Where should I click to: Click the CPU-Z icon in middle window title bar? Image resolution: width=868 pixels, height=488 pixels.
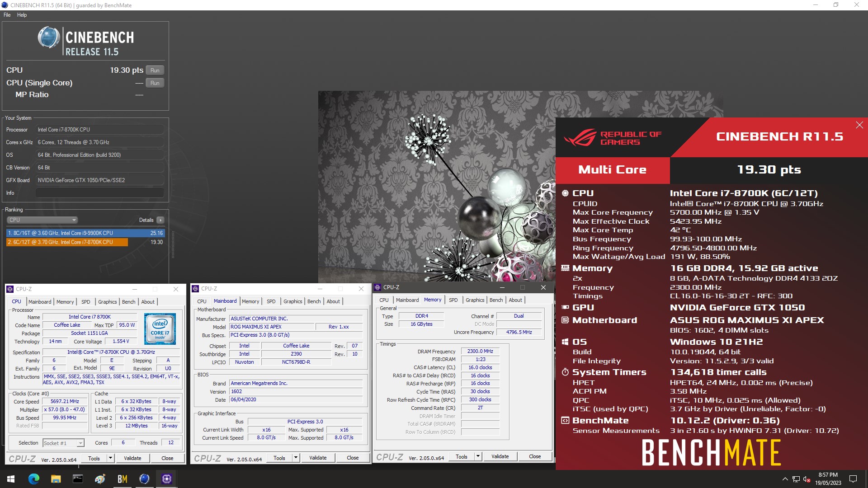click(x=195, y=289)
